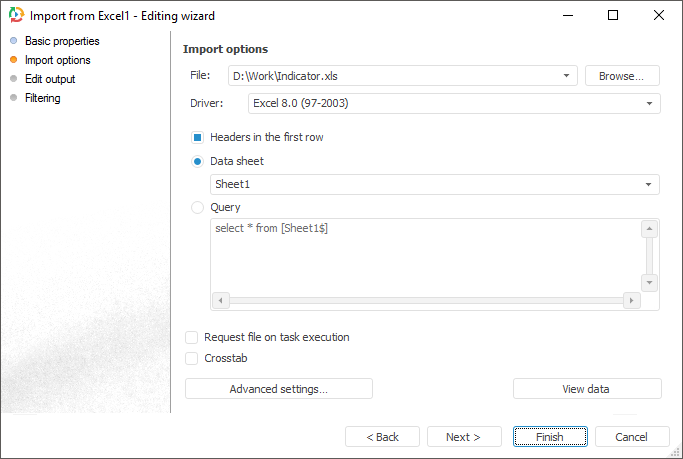This screenshot has width=683, height=459.
Task: Click the application logo icon in title bar
Action: point(16,16)
